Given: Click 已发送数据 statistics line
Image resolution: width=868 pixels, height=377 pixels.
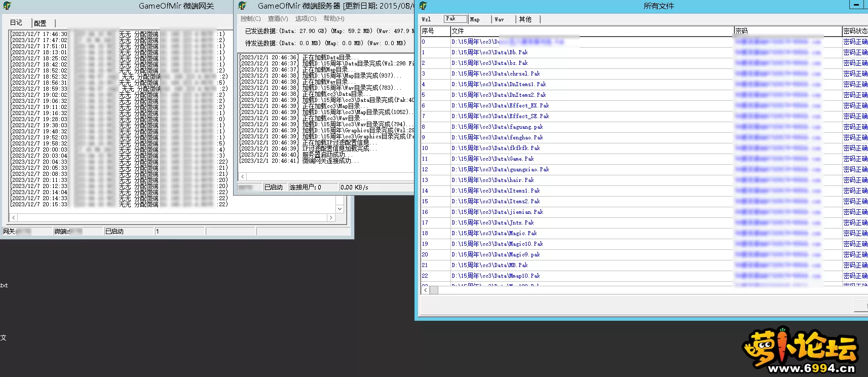Looking at the screenshot, I should [x=329, y=31].
